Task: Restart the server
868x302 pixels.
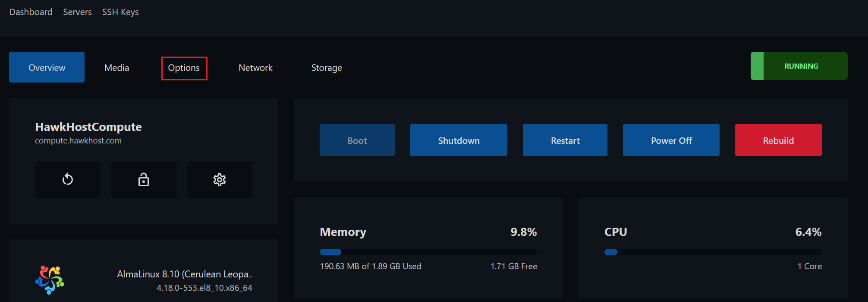Action: pyautogui.click(x=565, y=140)
